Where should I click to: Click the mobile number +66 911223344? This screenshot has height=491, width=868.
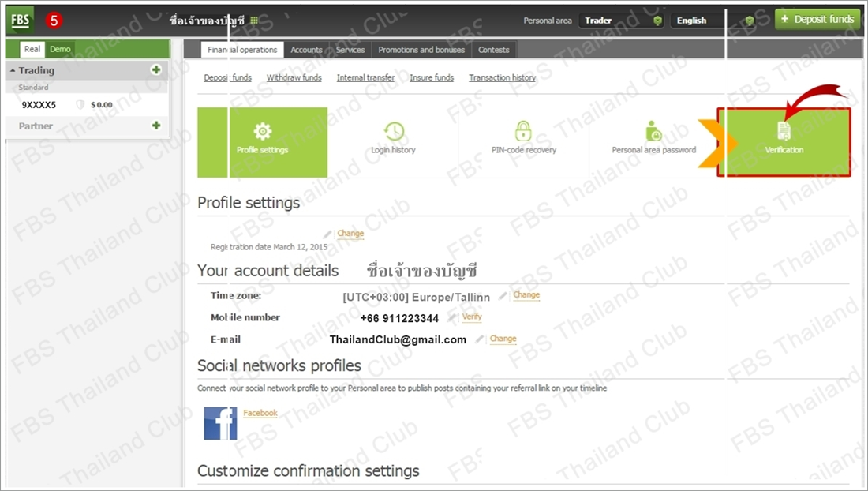coord(399,318)
